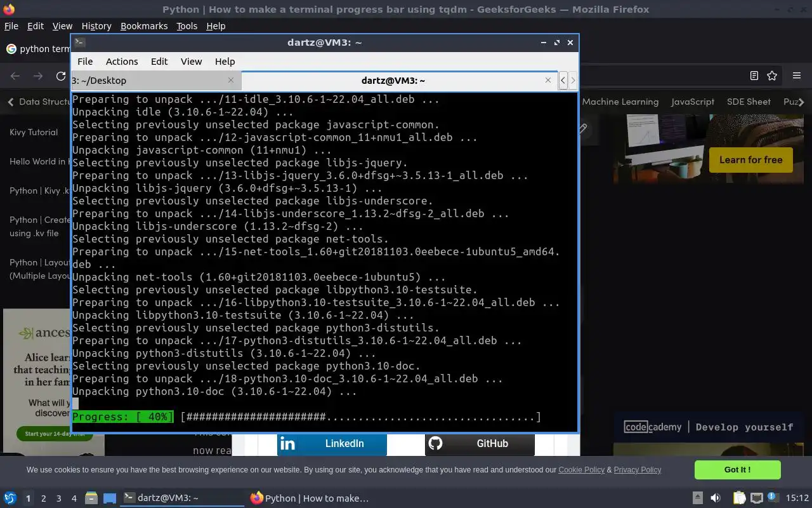Viewport: 812px width, 508px height.
Task: Switch to workspace 1
Action: pos(28,498)
